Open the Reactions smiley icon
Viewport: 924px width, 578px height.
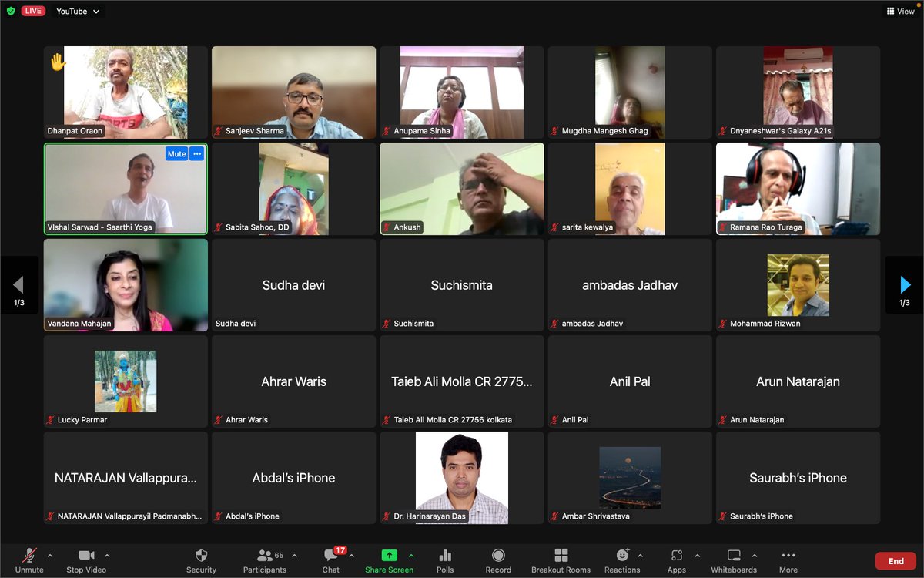[x=622, y=556]
